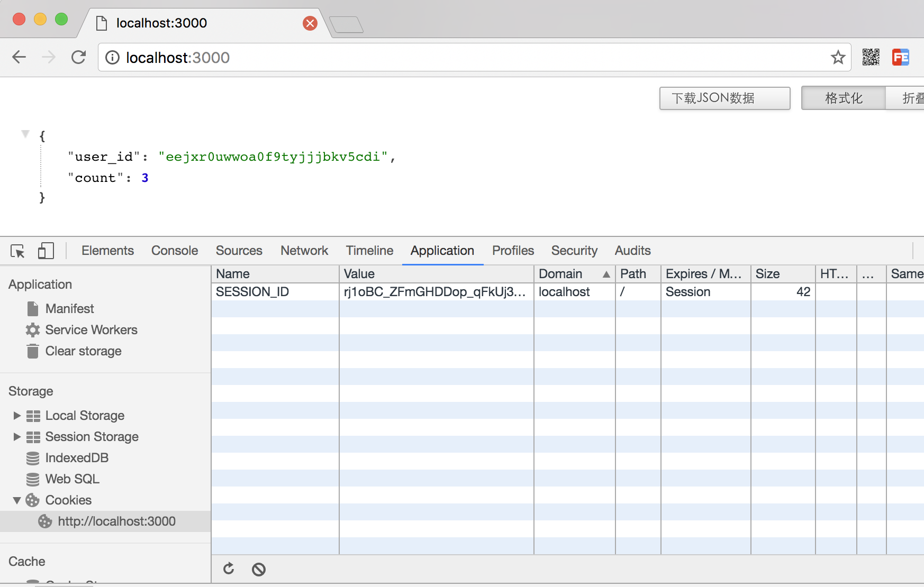Click the inspect element picker icon
Viewport: 924px width, 587px height.
pos(17,251)
